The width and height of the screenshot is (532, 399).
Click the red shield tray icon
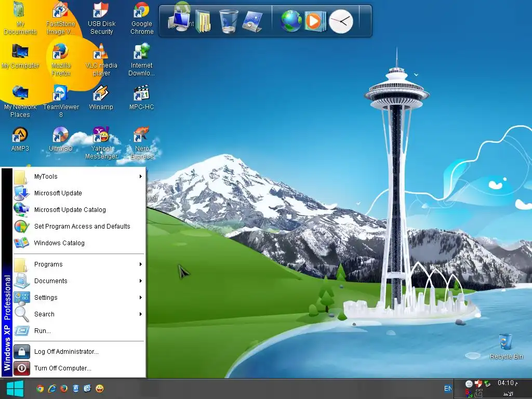[478, 384]
